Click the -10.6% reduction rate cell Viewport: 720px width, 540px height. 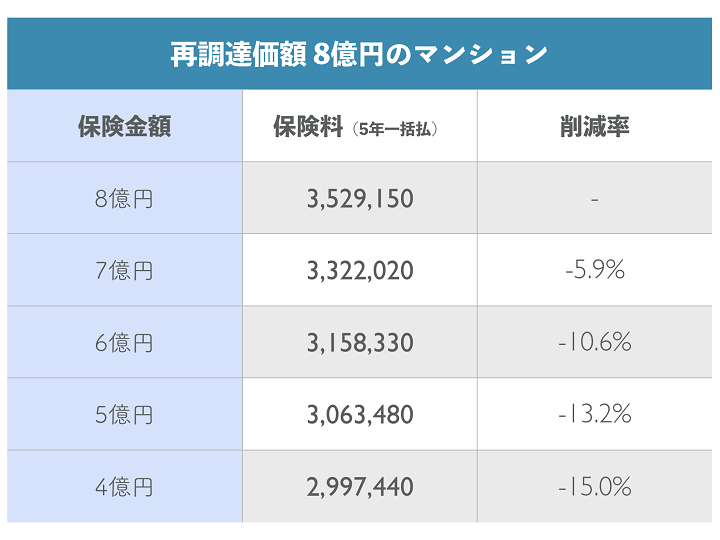point(595,343)
